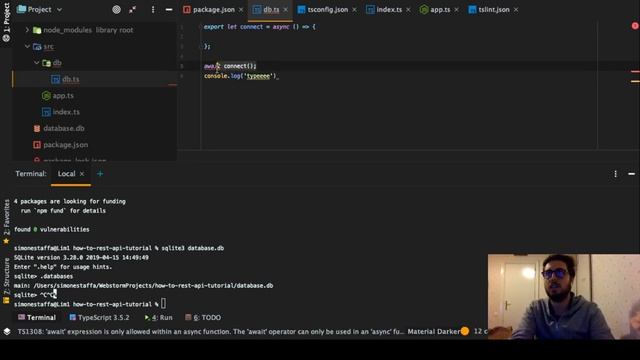
Task: Close the db.ts tab
Action: [286, 9]
